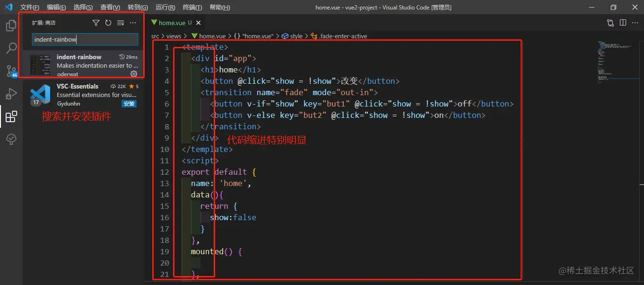Click the VS Code logo in title bar
This screenshot has height=285, width=644.
pyautogui.click(x=9, y=7)
